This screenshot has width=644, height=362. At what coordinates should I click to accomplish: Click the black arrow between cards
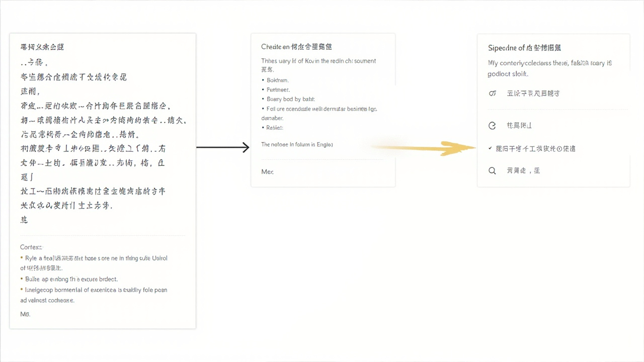pos(222,147)
